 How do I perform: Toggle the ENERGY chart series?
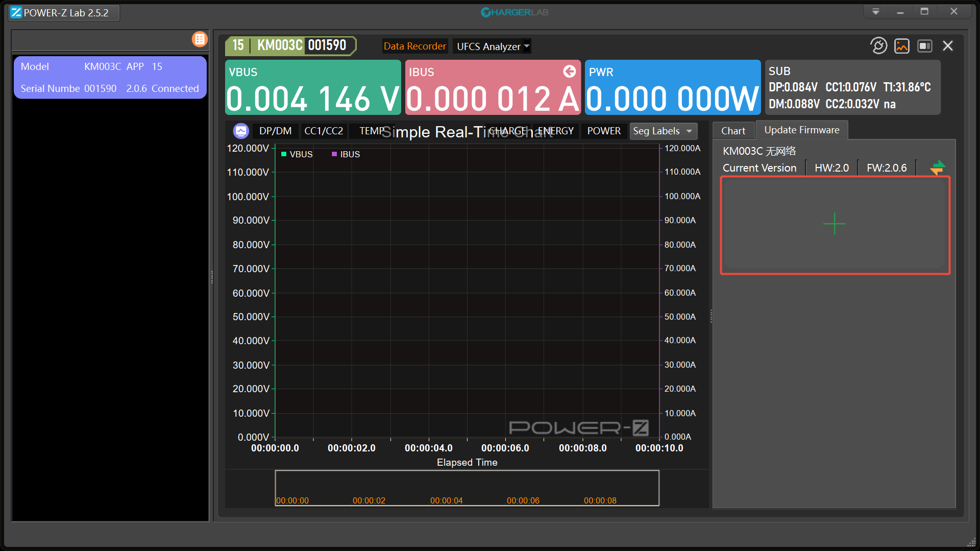(x=556, y=131)
